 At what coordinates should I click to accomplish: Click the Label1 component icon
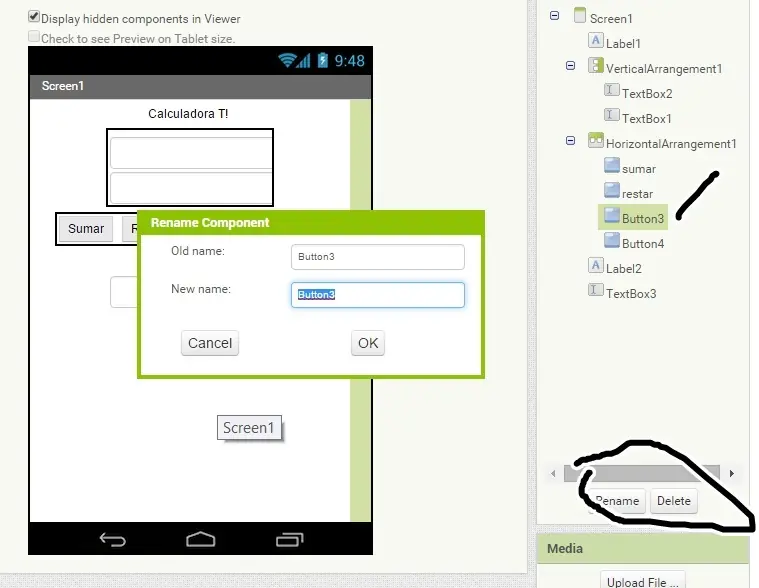click(595, 40)
